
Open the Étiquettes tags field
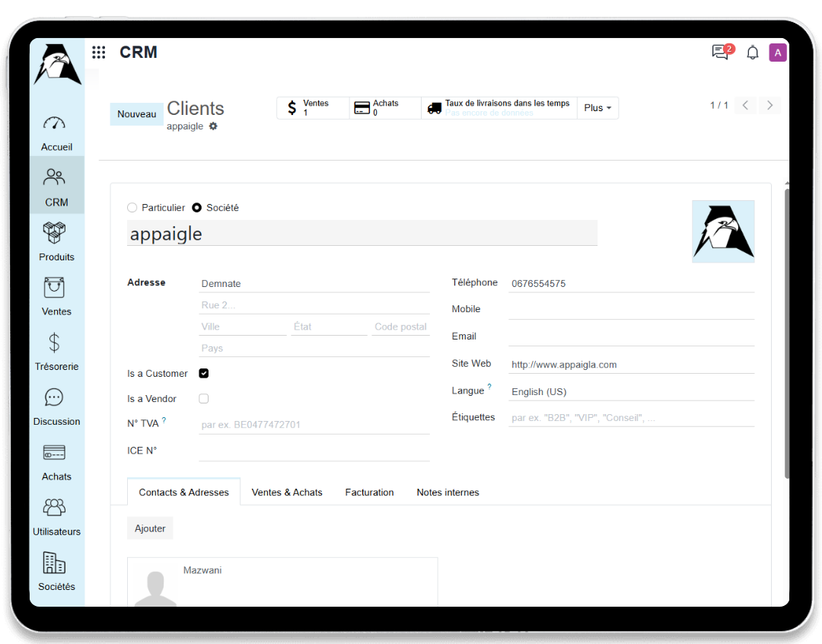pos(631,417)
